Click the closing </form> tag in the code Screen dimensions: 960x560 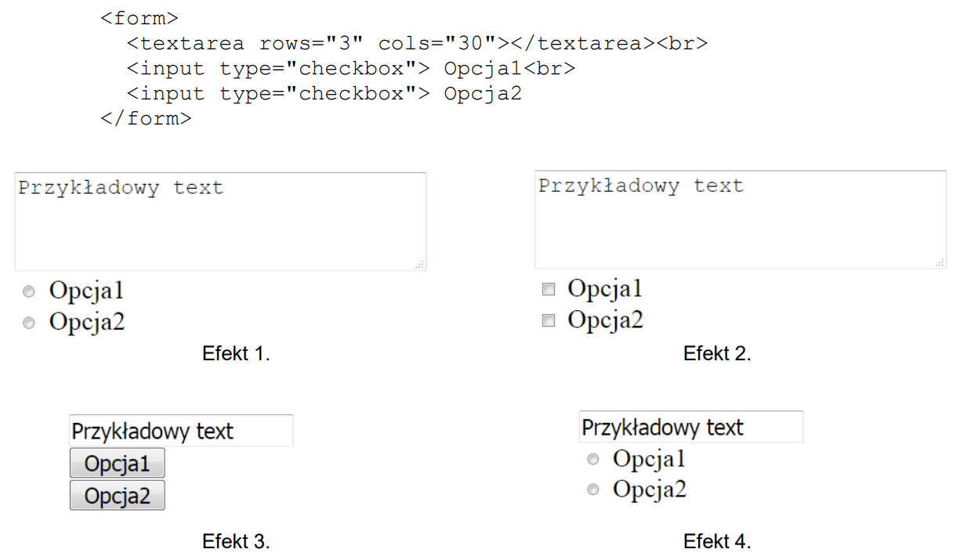pos(146,118)
